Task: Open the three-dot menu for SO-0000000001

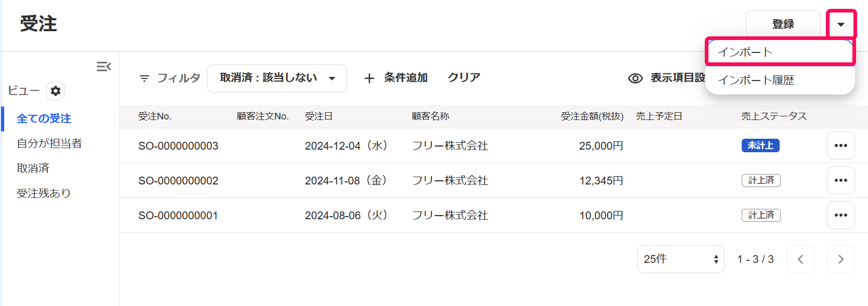Action: click(x=840, y=215)
